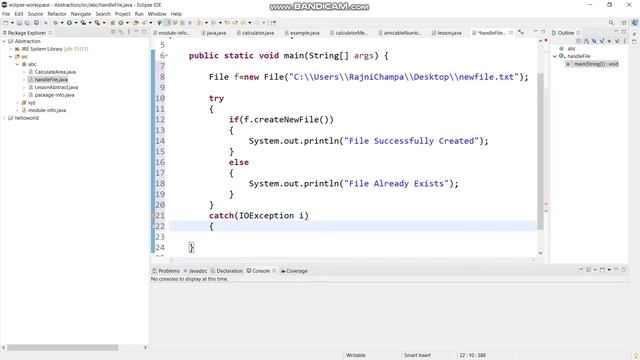Open the Javadoc view tab
The width and height of the screenshot is (640, 360).
[196, 271]
